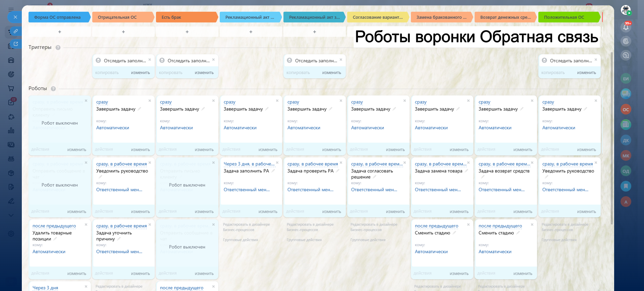Click 'Автоматически' link on 'Удалить товарные позиции' robot

49,251
